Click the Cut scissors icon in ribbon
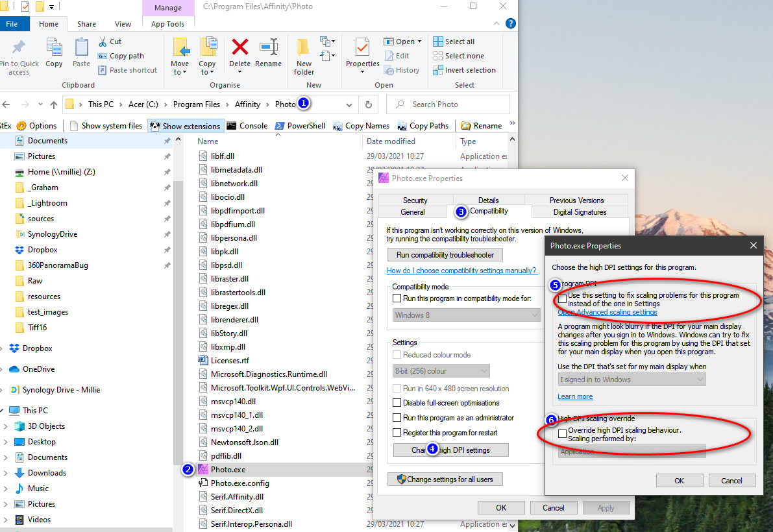The width and height of the screenshot is (773, 532). [x=103, y=42]
